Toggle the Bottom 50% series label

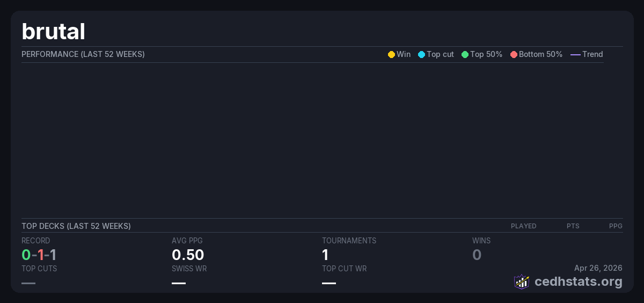click(x=540, y=54)
